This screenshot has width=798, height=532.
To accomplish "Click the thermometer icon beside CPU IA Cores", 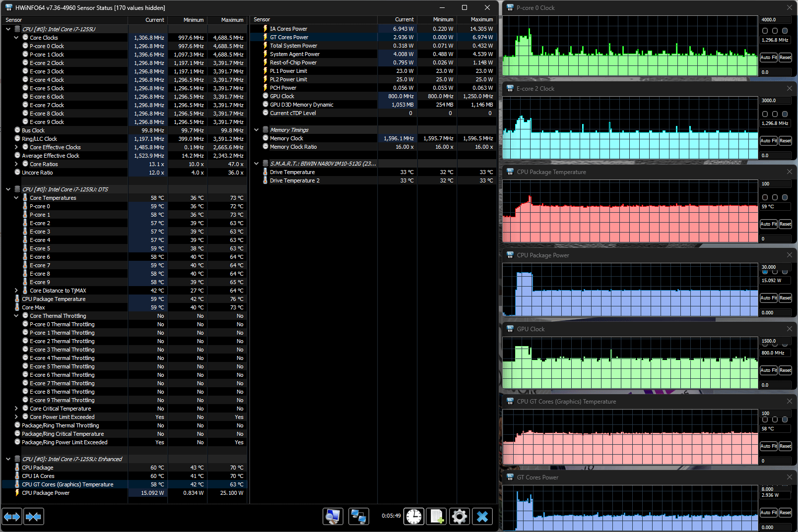I will coord(17,476).
